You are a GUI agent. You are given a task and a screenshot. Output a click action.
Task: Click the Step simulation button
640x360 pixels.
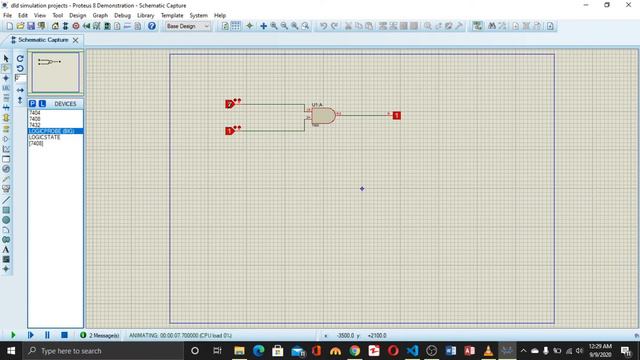pos(31,335)
